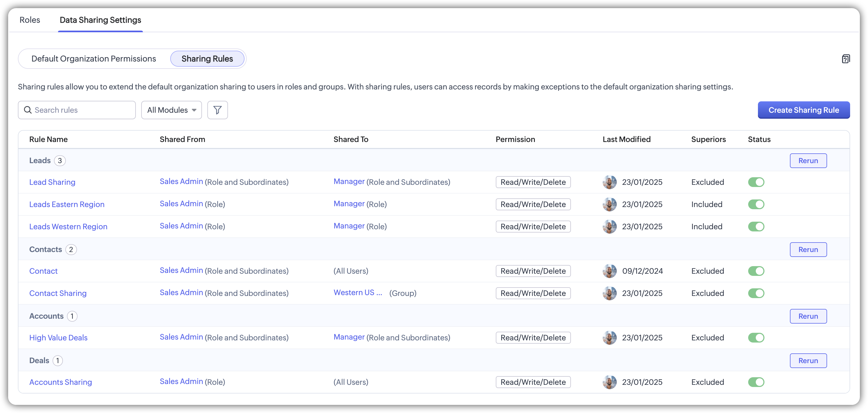The width and height of the screenshot is (868, 413).
Task: Focus the Search rules input field
Action: pos(83,110)
